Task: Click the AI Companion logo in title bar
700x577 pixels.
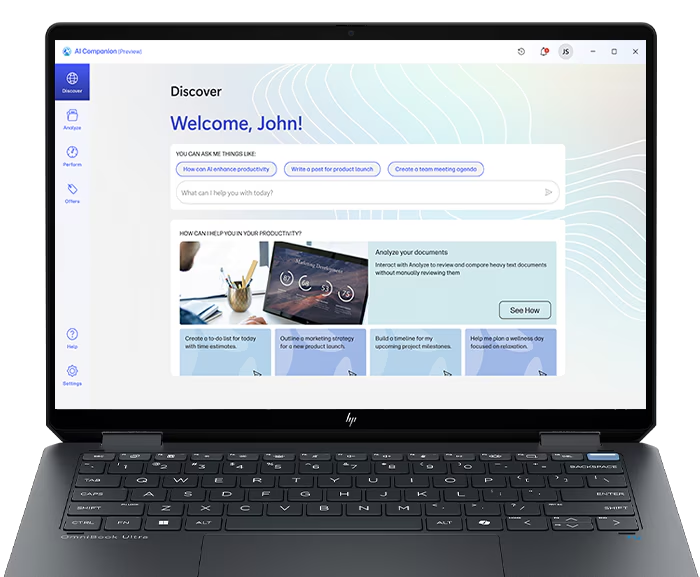Action: pos(67,52)
